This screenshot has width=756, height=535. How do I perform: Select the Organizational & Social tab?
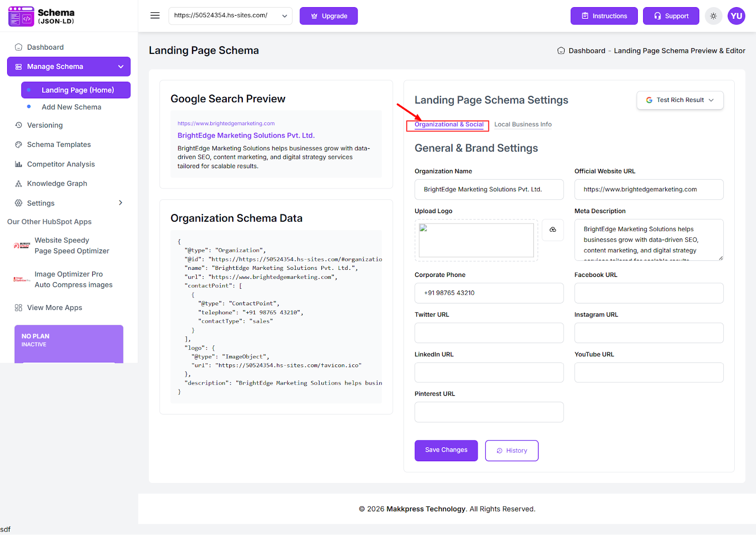point(449,125)
